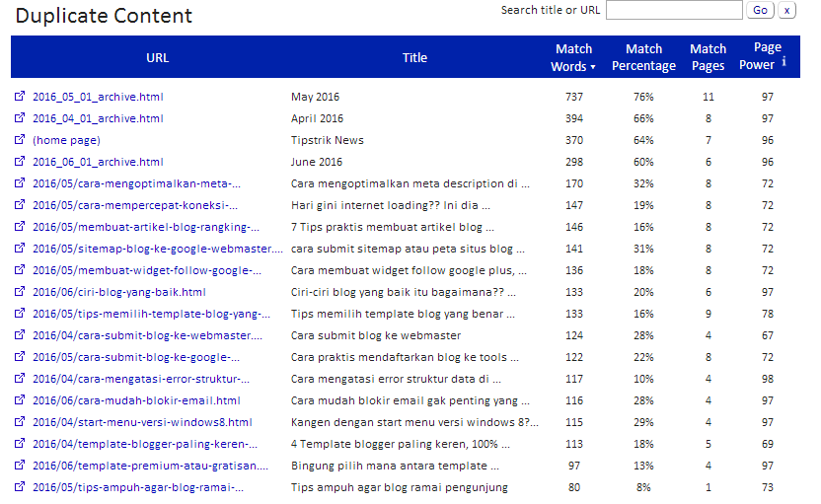
Task: Sort table by Match Percentage header
Action: pyautogui.click(x=643, y=57)
